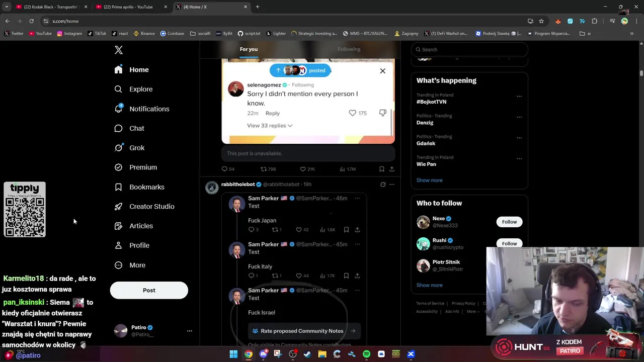The image size is (644, 362).
Task: Share the Japan tweet
Action: coord(357,230)
